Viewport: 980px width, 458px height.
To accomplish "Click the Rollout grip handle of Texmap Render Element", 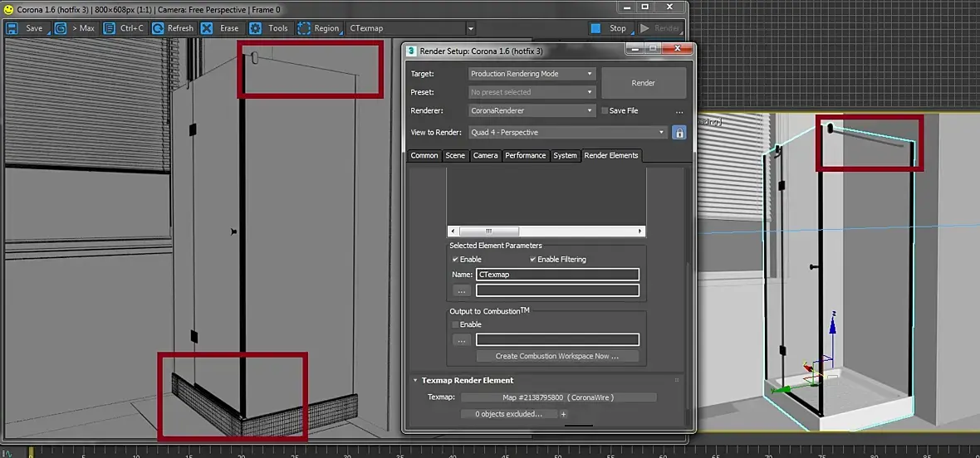I will [676, 380].
